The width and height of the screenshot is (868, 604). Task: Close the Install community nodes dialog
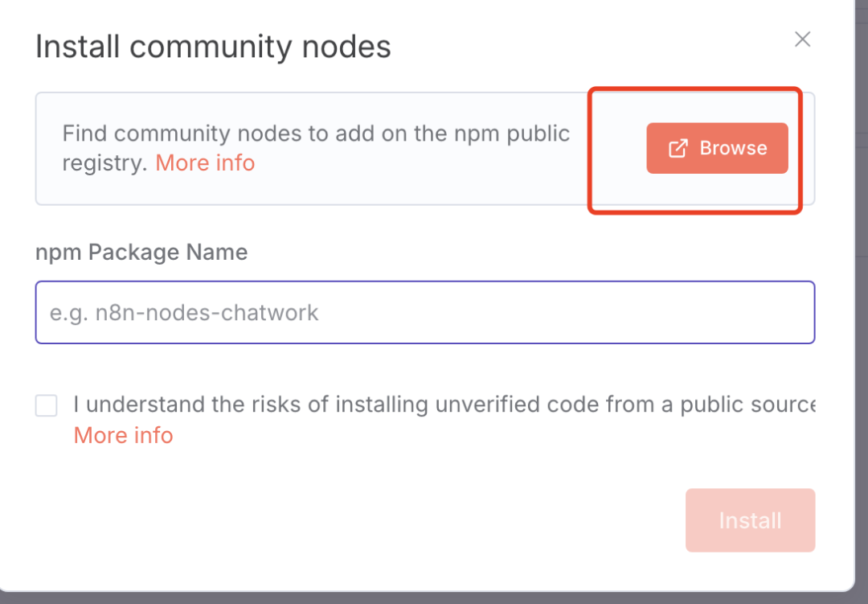click(x=802, y=39)
